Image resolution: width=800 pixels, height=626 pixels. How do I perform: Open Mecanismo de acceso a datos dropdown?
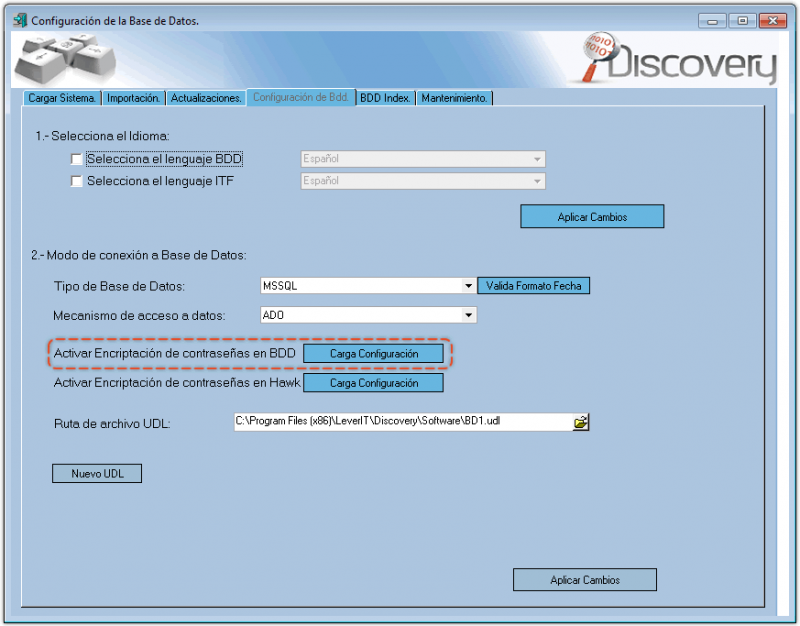368,315
